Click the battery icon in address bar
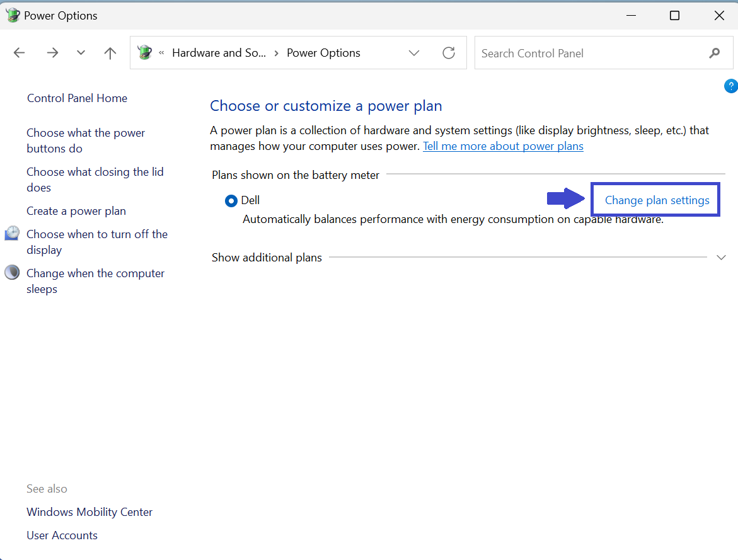 pyautogui.click(x=145, y=53)
